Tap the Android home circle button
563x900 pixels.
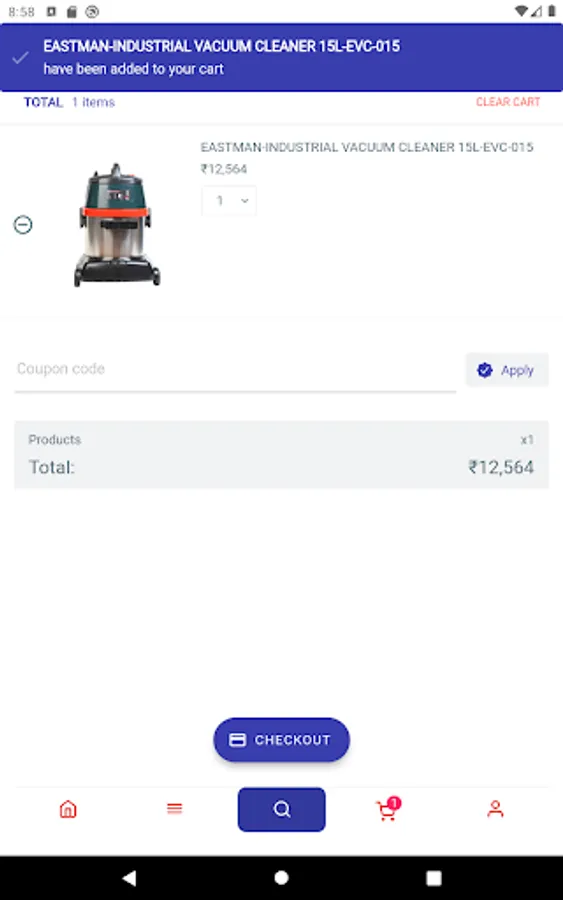[281, 878]
